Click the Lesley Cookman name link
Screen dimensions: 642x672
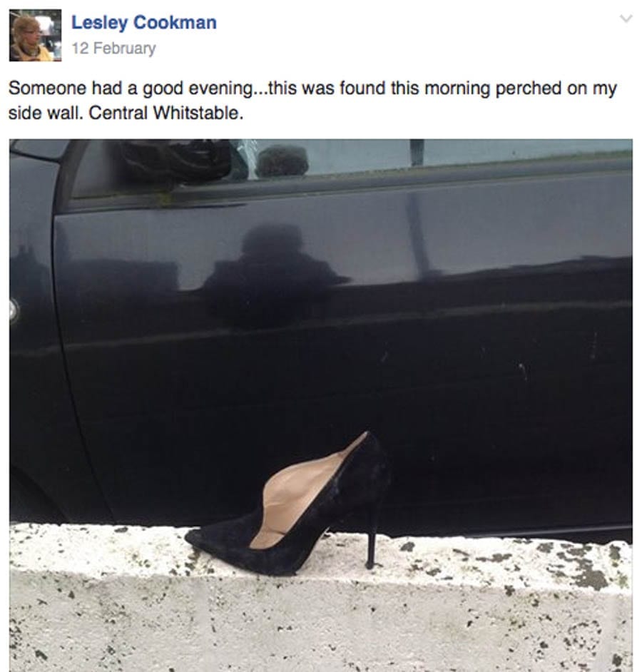(144, 23)
